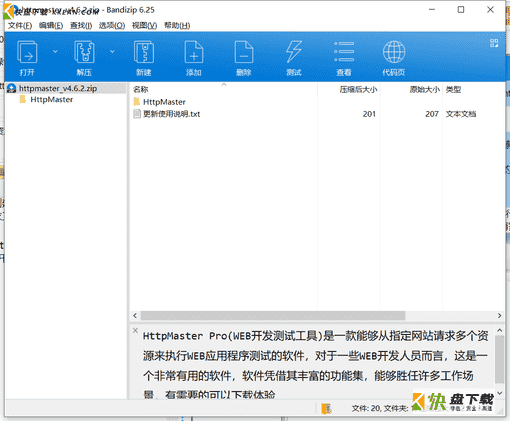Click the Delete (删除) toolbar icon
The image size is (510, 421).
click(x=244, y=58)
